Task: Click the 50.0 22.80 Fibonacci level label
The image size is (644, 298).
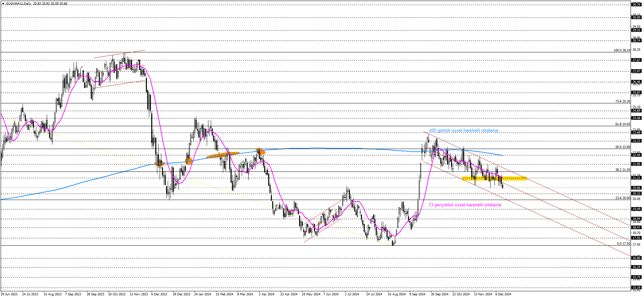Action: [x=622, y=147]
